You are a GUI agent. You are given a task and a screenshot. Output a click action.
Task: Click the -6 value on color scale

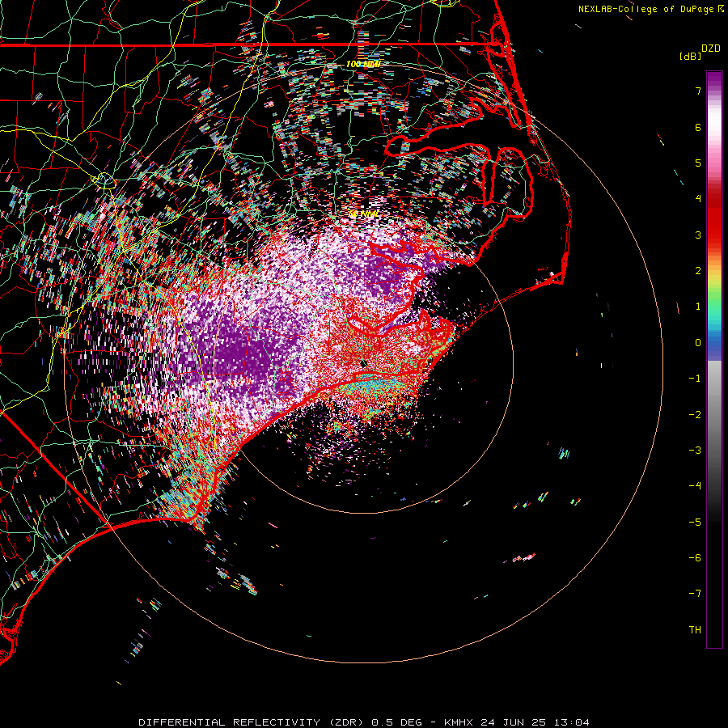coord(695,558)
